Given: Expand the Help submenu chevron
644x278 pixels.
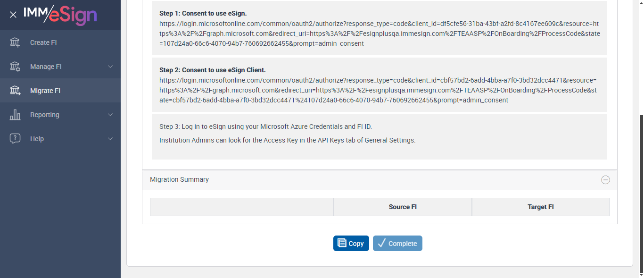Looking at the screenshot, I should point(110,139).
